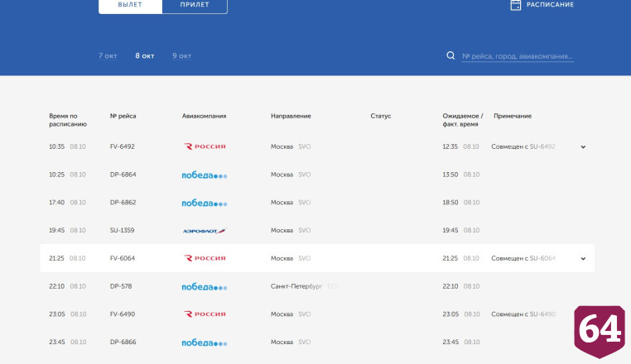Screen dimensions: 631x364
Task: Click the Авиакомпания column header
Action: point(204,116)
